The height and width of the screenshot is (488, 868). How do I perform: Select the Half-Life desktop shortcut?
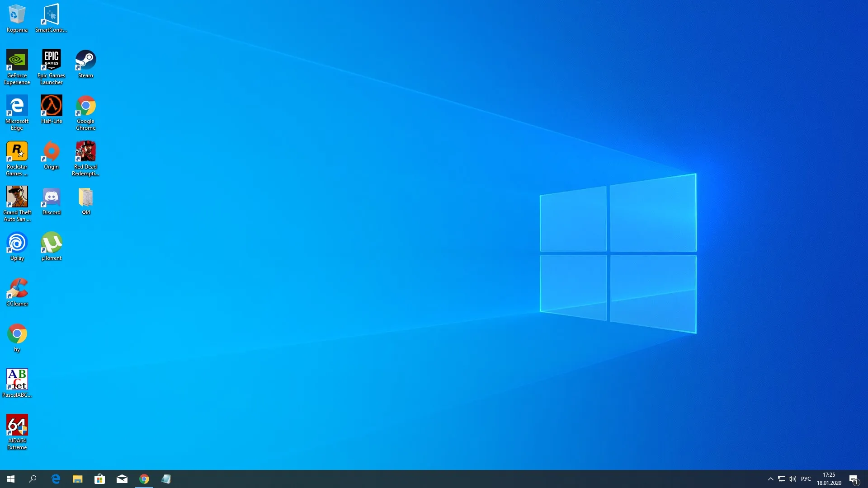pos(51,109)
